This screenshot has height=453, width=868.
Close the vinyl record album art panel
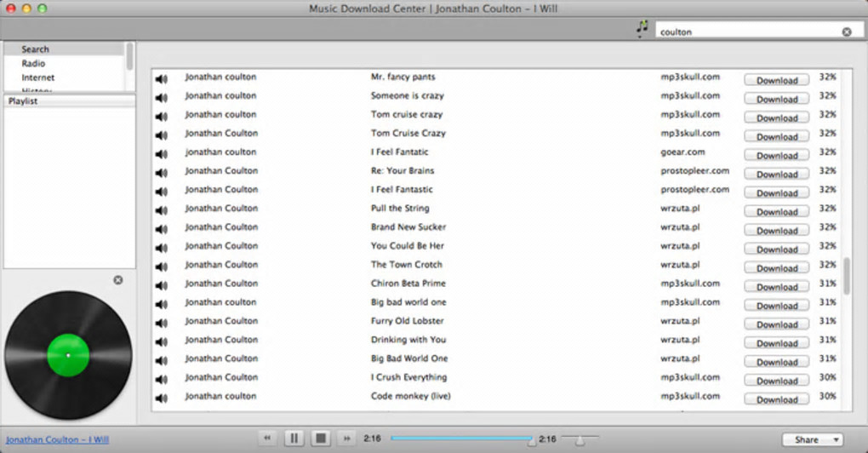pos(118,280)
